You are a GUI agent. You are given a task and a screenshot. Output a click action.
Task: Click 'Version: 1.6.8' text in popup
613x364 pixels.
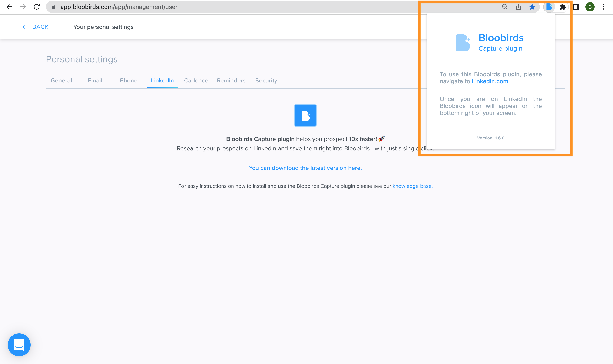[x=490, y=138]
